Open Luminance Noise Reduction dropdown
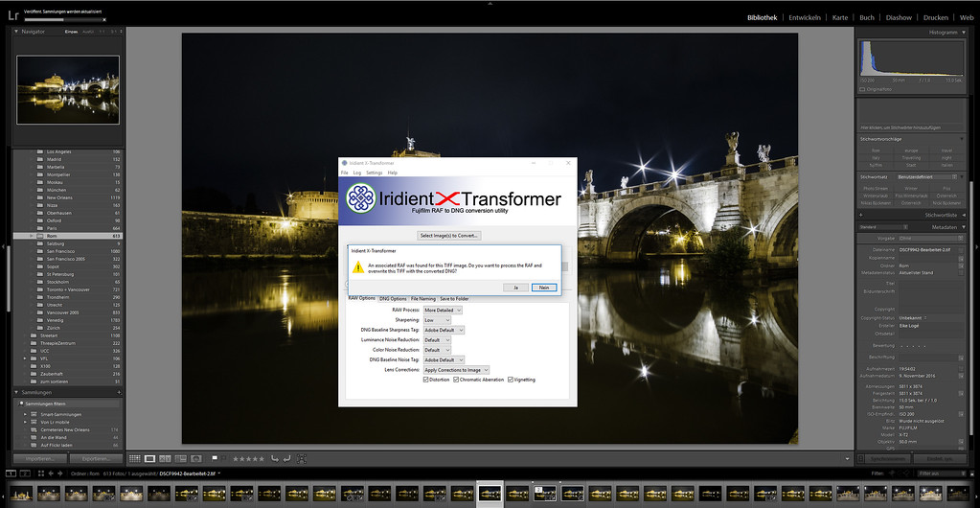Screen dimensions: 980x508 [x=437, y=339]
